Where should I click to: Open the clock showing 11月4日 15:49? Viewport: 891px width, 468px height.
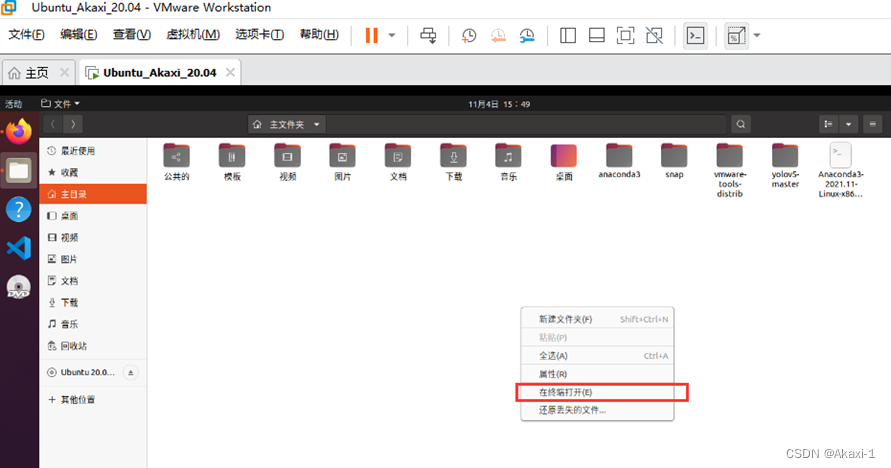click(x=499, y=104)
